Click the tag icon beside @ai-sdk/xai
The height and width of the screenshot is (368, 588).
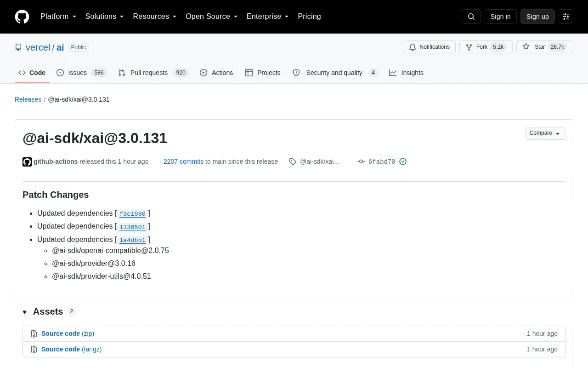click(x=293, y=161)
